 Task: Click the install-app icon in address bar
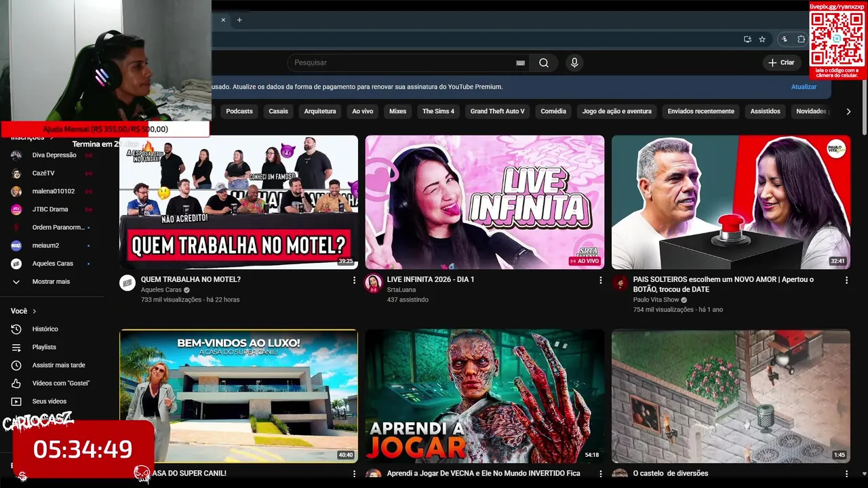coord(747,39)
